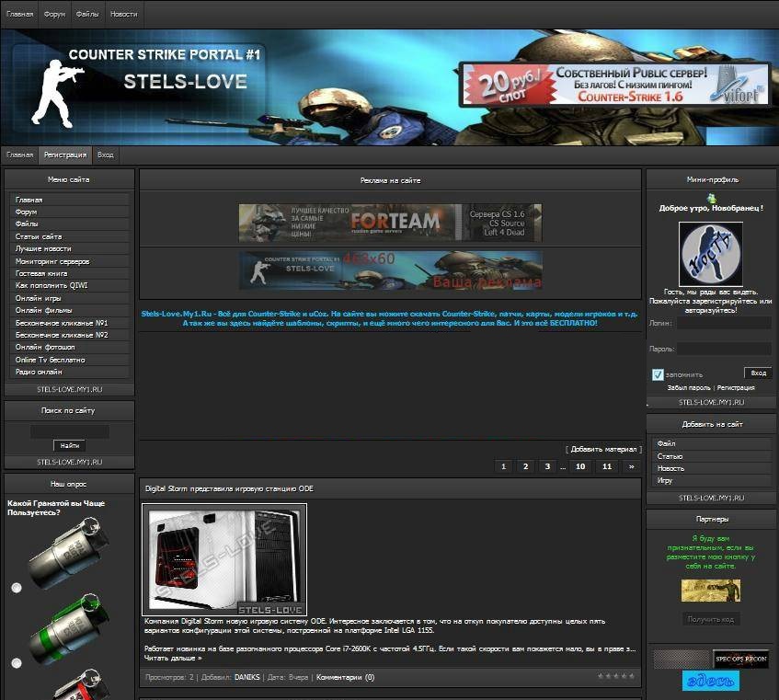Select the first grenade poll radio button
The image size is (779, 700).
tap(17, 588)
